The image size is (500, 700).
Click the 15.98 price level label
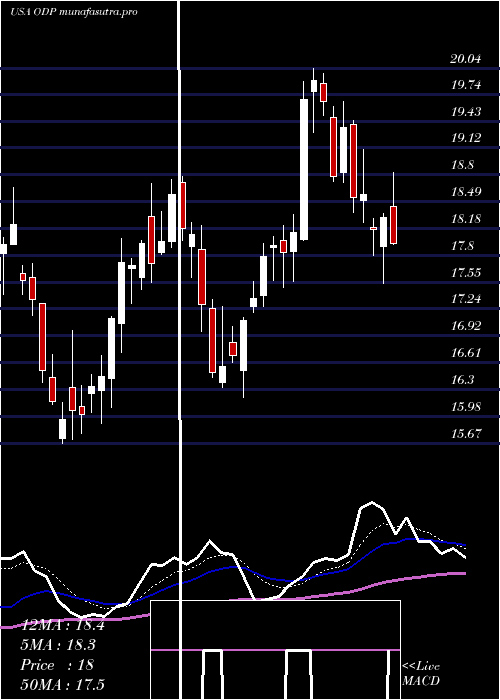pos(466,407)
